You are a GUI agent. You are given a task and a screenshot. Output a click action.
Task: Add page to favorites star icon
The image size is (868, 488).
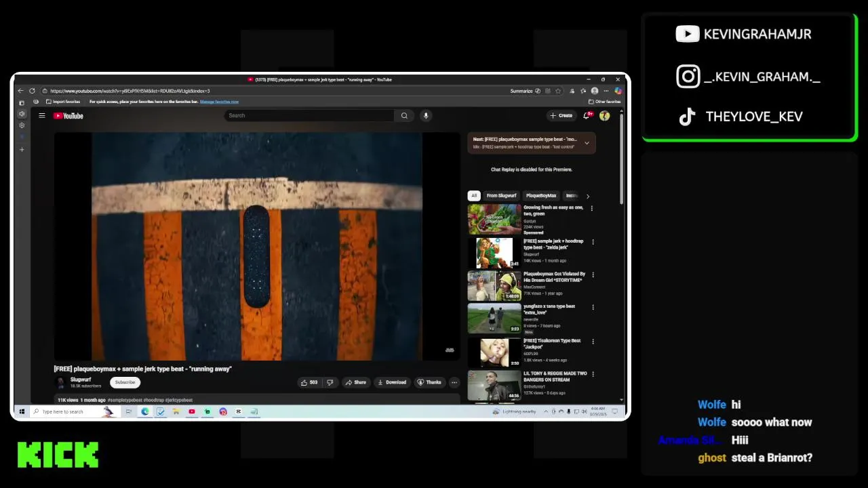pyautogui.click(x=558, y=91)
